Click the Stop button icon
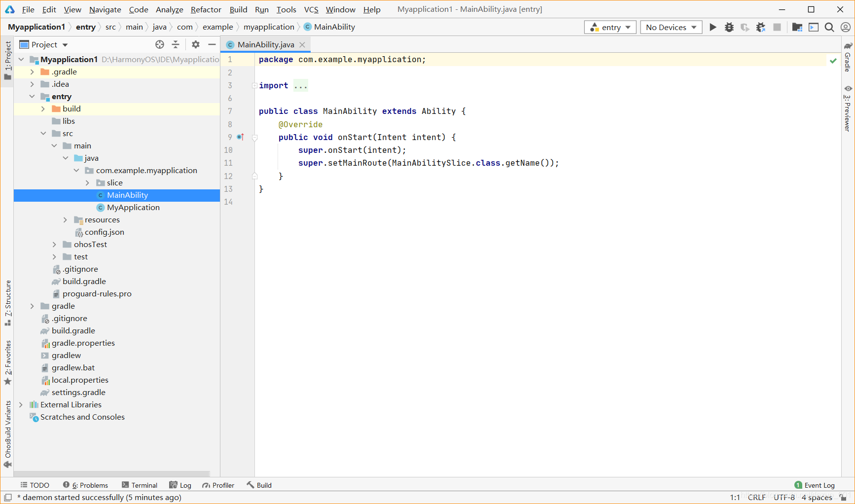Image resolution: width=855 pixels, height=504 pixels. click(x=777, y=27)
